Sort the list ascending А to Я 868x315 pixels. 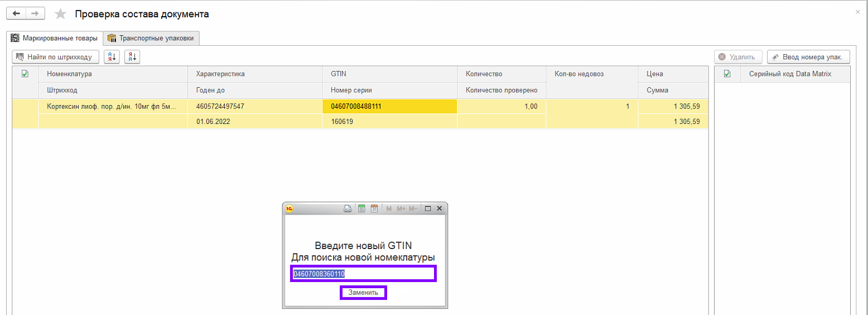112,57
